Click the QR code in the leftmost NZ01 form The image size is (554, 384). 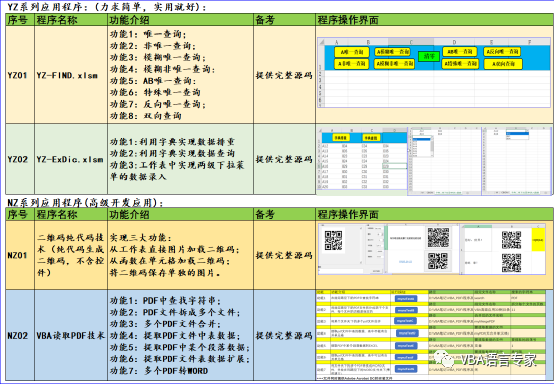(333, 240)
